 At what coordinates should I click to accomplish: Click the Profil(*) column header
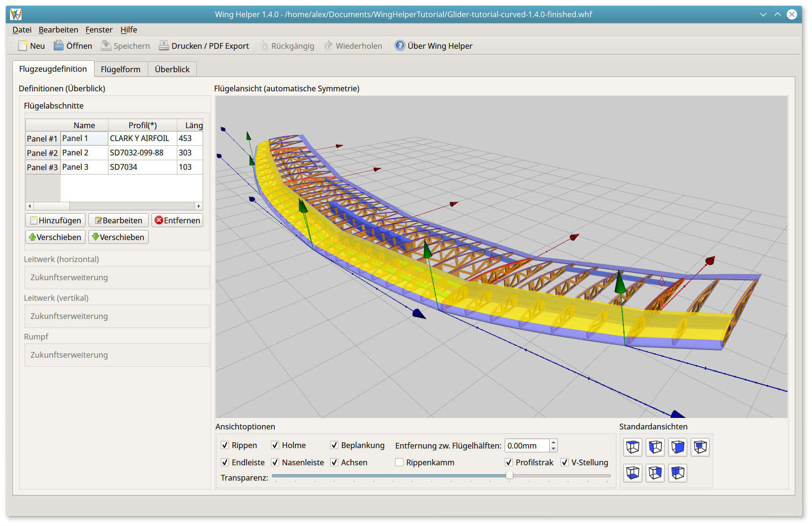click(142, 125)
